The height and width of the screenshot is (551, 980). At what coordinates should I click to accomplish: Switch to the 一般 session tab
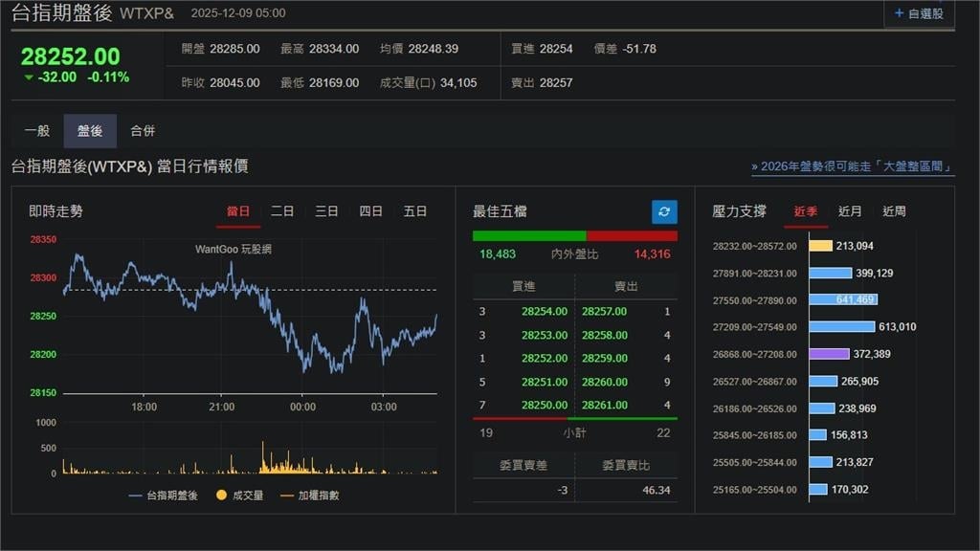pos(37,131)
